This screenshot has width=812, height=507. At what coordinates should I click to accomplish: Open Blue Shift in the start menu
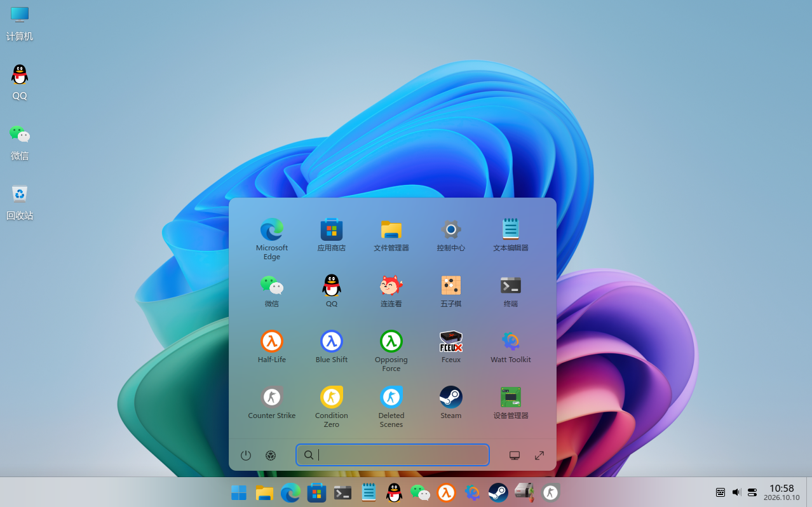pos(332,346)
